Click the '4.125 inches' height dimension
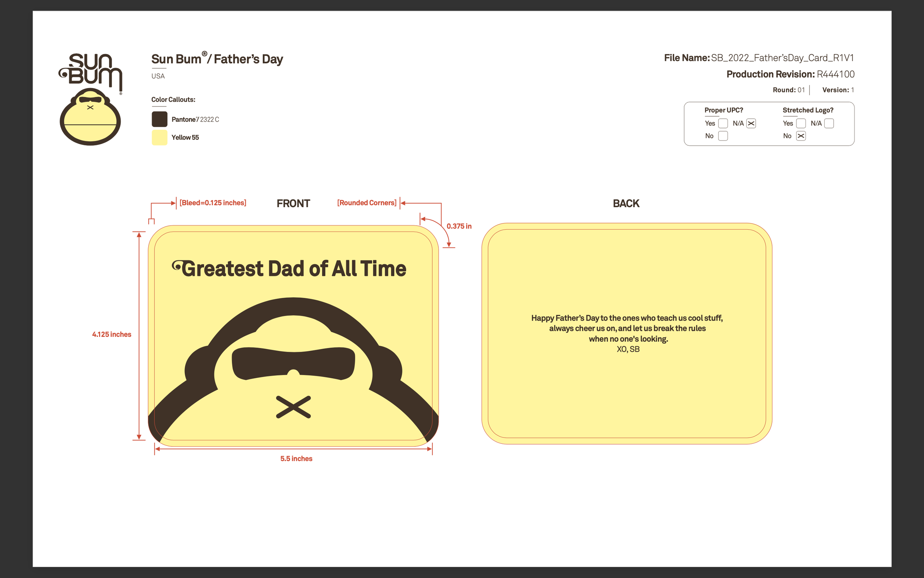The image size is (924, 578). [x=112, y=335]
